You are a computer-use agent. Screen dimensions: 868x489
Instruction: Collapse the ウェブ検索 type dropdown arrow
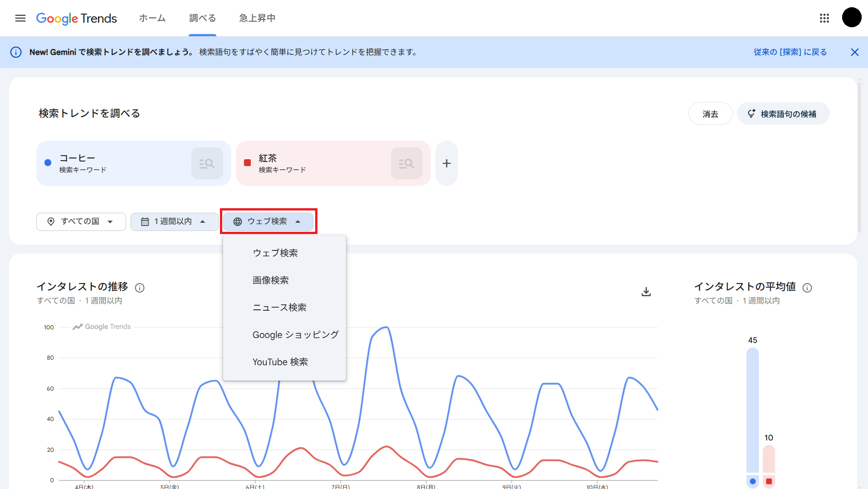298,221
